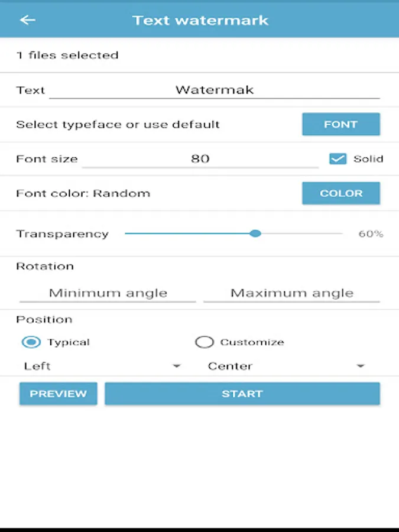
Task: Click the dropdown arrow beside Center
Action: click(361, 366)
